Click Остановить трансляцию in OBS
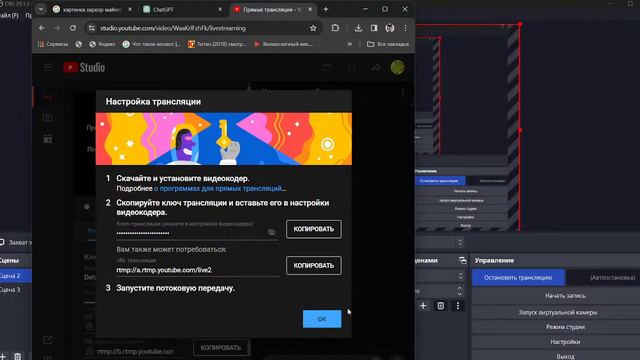The width and height of the screenshot is (640, 360). [518, 278]
